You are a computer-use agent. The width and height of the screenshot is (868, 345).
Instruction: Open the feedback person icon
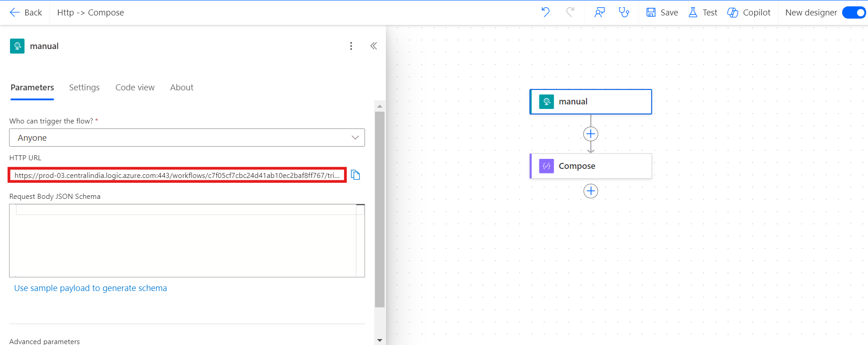(600, 12)
